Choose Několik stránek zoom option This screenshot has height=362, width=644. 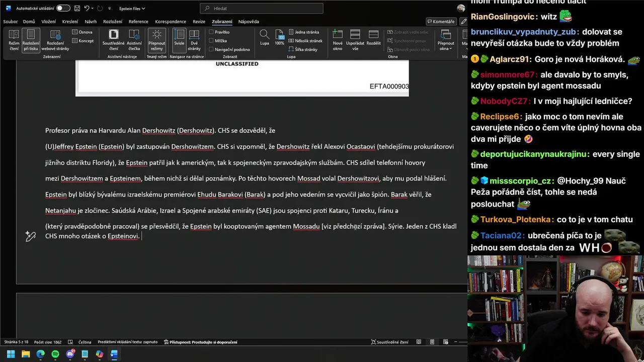(305, 41)
